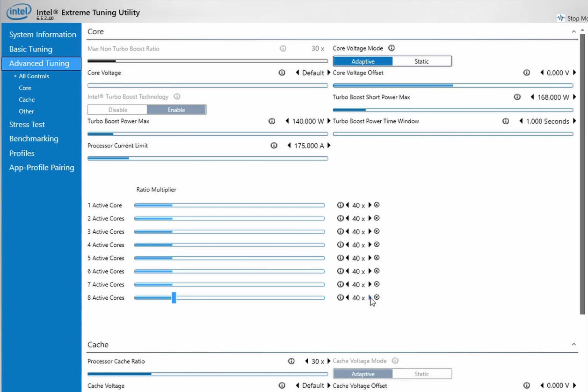The image size is (588, 392).
Task: Increase the Core Voltage Offset with right arrow
Action: (x=574, y=73)
